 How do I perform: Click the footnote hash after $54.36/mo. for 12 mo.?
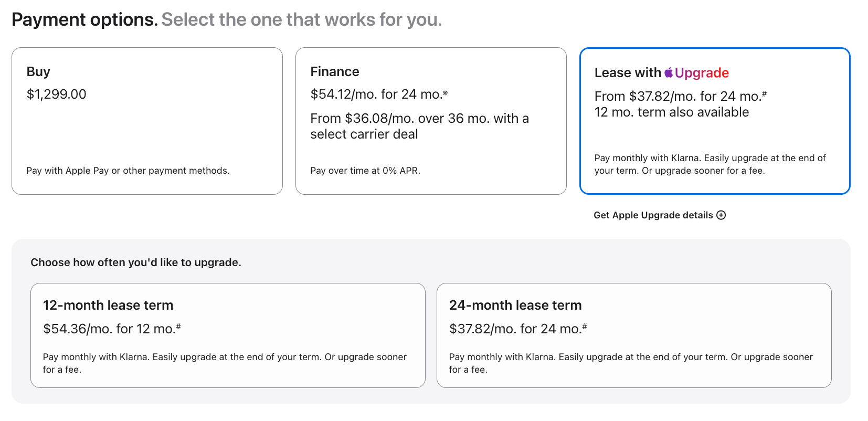pos(178,327)
